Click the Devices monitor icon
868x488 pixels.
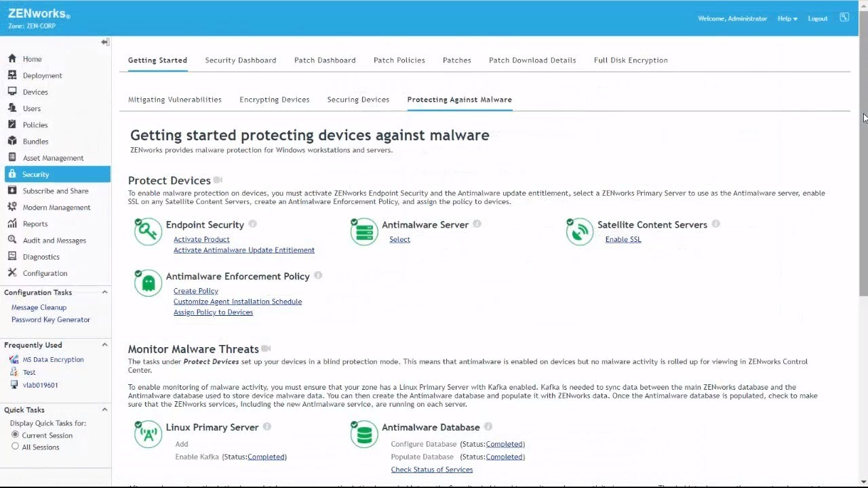12,91
